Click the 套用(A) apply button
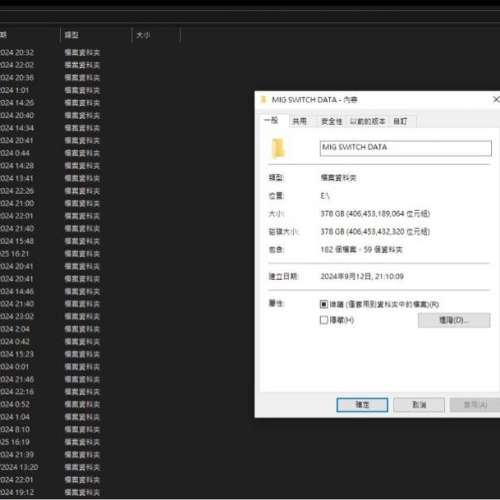Screen dimensions: 500x500 coord(475,405)
